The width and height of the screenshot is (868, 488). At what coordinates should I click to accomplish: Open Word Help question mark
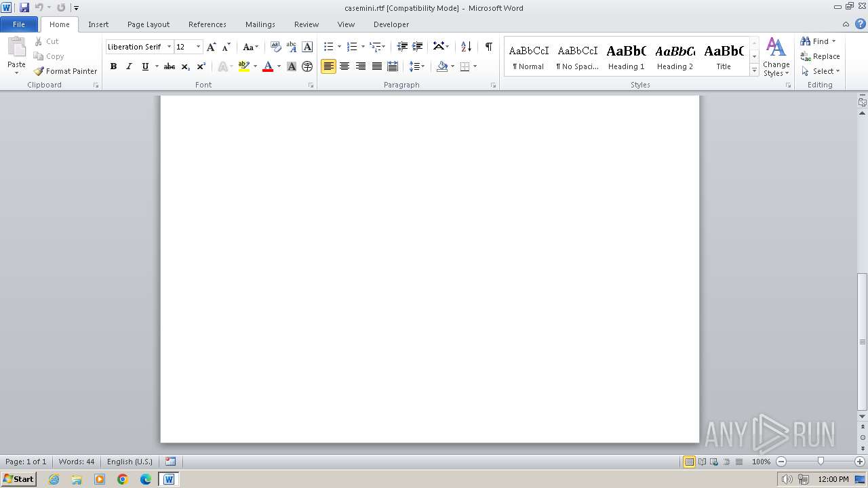(x=861, y=24)
